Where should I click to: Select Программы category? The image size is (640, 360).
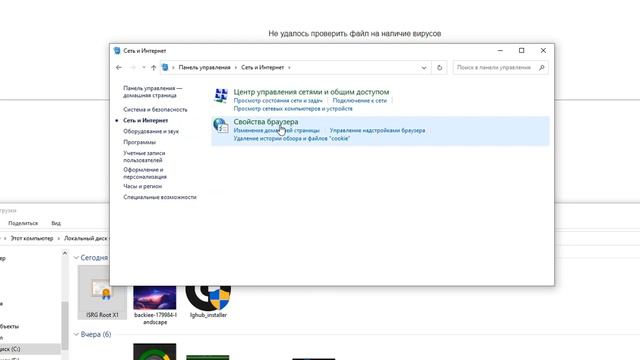tap(139, 142)
